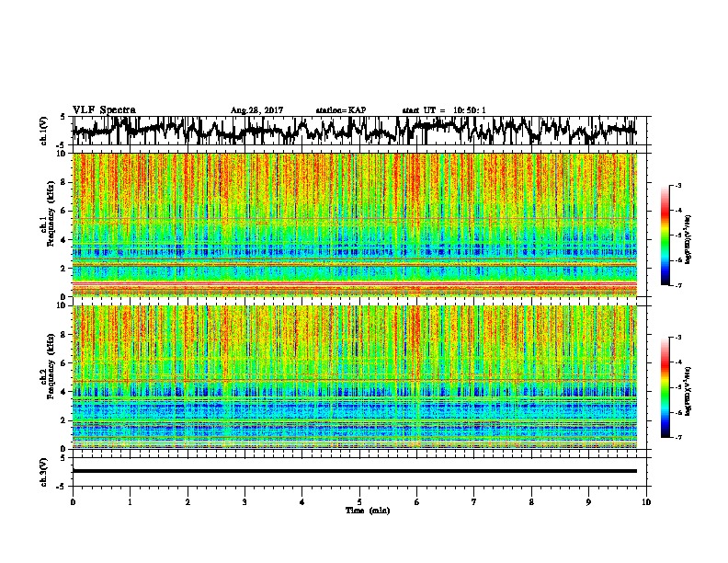Screen dimensions: 728x563
Task: Click the "-3" label on ch.2 color bar
Action: click(x=678, y=338)
